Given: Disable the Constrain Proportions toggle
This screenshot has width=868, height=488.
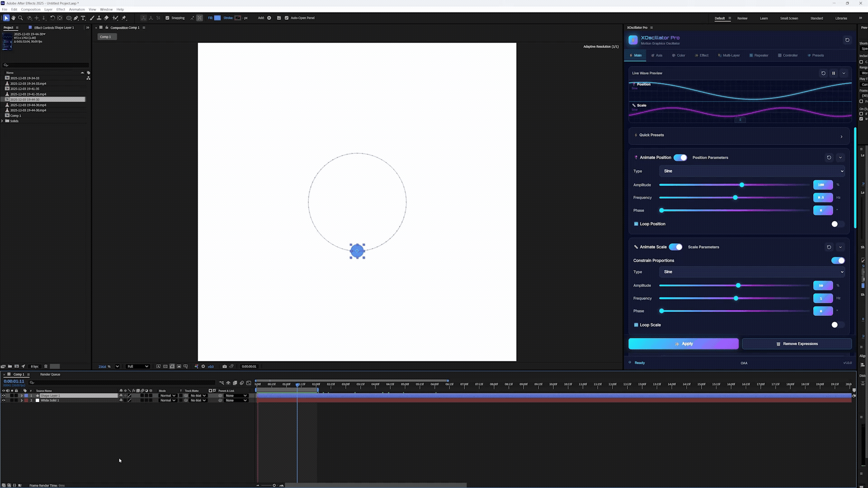Looking at the screenshot, I should pyautogui.click(x=838, y=261).
